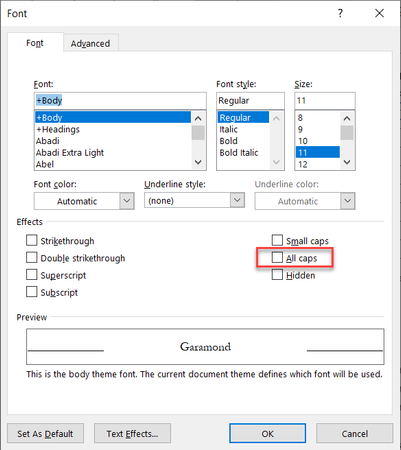Click the Font style input field
Screen dimensions: 401x450
click(x=250, y=100)
